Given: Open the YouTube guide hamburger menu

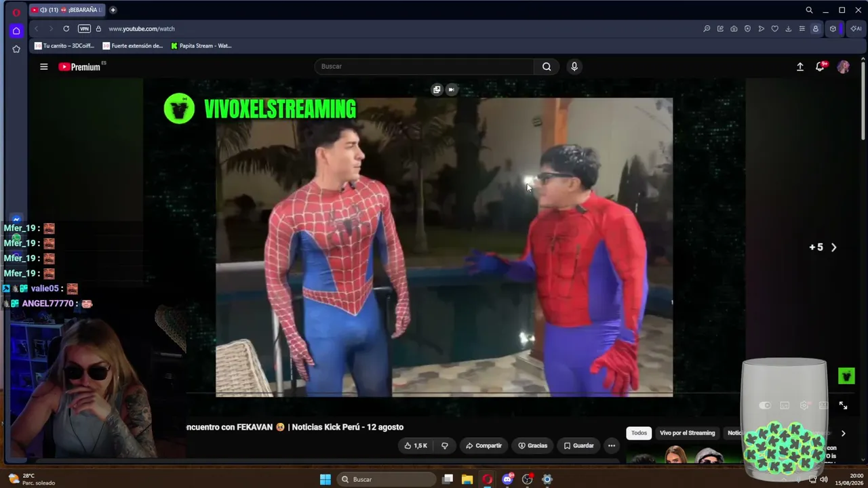Looking at the screenshot, I should click(x=44, y=66).
